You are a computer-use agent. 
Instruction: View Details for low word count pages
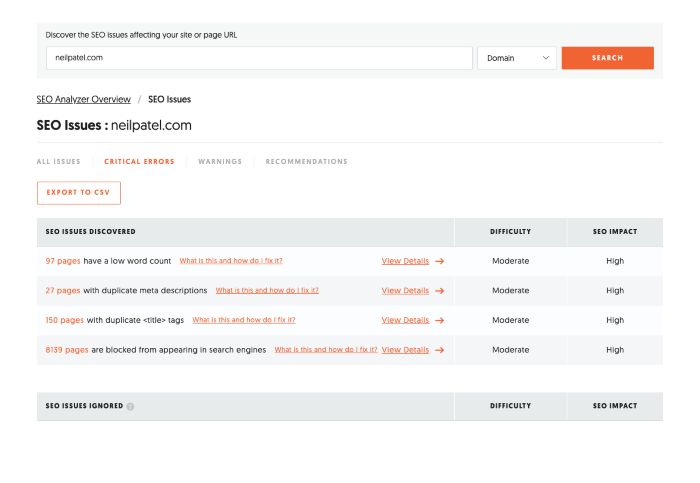(x=405, y=261)
